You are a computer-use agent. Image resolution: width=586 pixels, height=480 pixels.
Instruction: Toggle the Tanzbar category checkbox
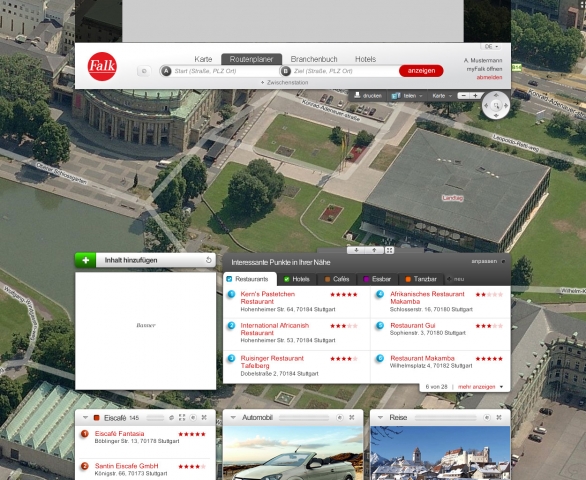pyautogui.click(x=408, y=279)
